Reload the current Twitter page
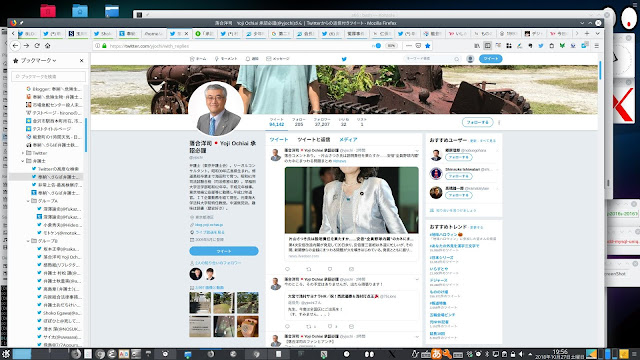The height and width of the screenshot is (360, 640). [x=37, y=46]
